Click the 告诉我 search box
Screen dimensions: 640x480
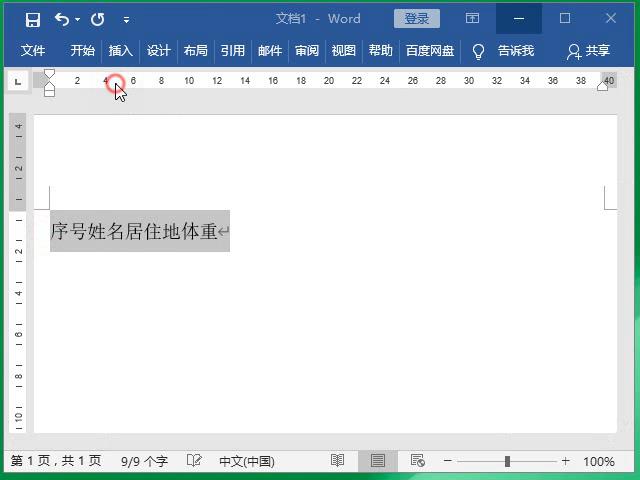click(516, 51)
